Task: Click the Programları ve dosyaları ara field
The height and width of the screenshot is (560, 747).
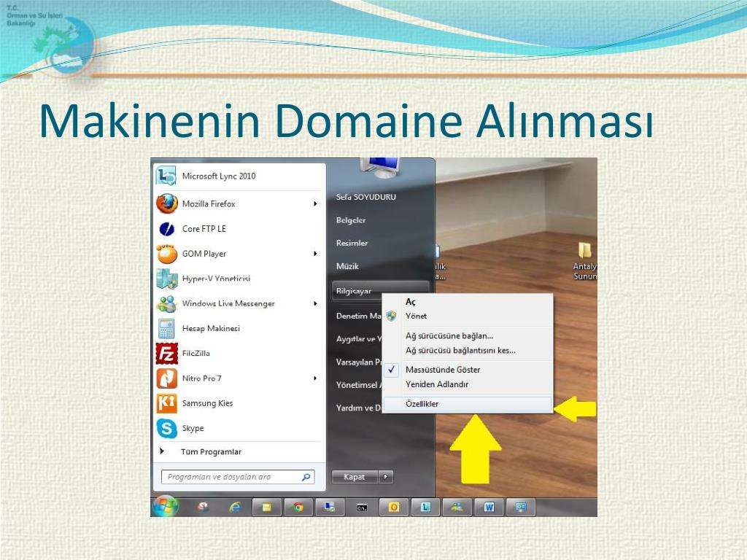Action: point(238,477)
